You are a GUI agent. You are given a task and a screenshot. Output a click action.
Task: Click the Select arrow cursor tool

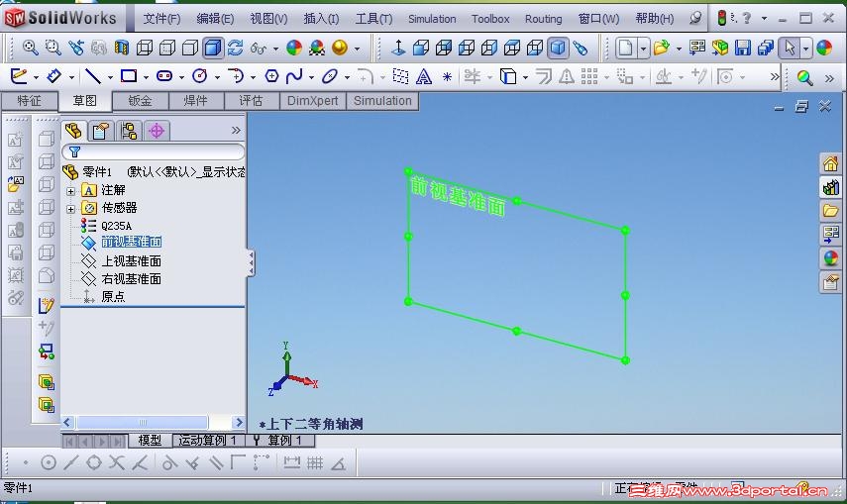pyautogui.click(x=790, y=49)
